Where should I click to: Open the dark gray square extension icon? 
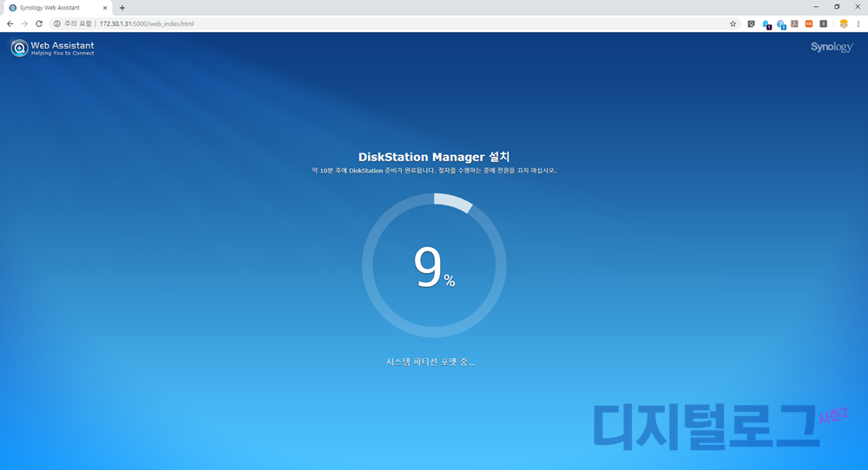[823, 23]
